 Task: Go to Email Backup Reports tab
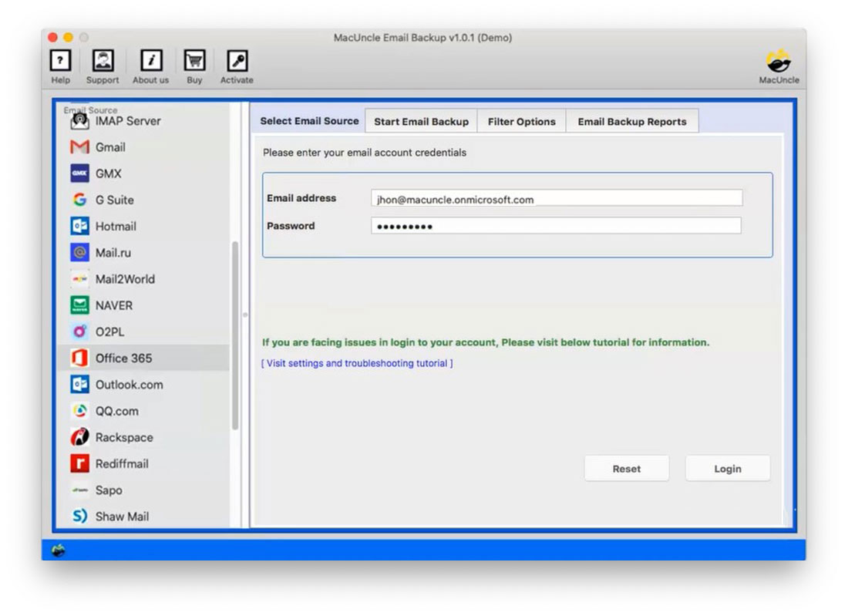631,122
